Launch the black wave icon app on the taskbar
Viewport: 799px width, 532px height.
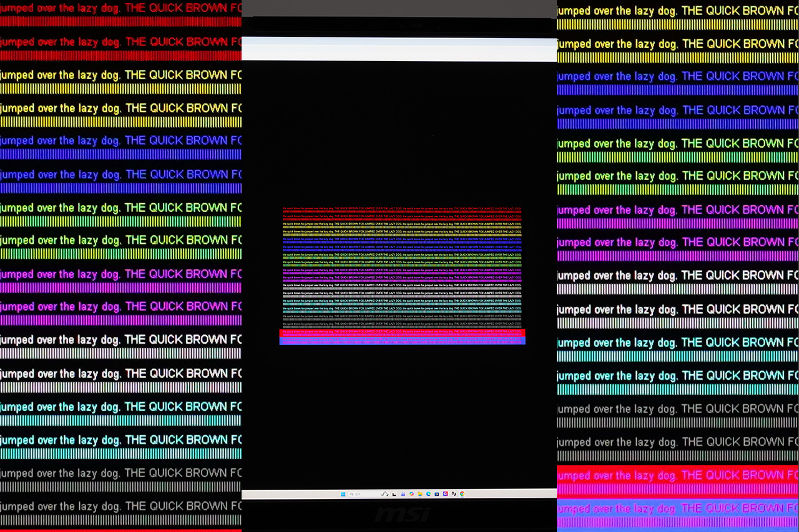click(x=454, y=494)
